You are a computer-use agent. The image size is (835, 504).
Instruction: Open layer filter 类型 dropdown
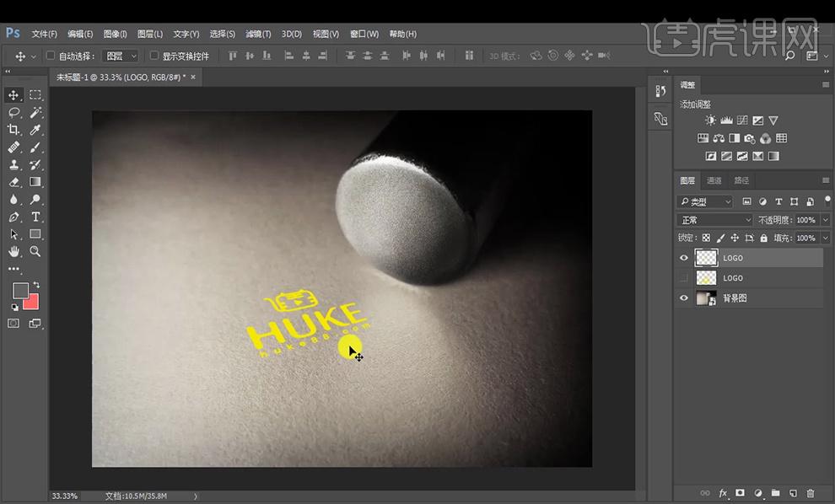(x=704, y=201)
